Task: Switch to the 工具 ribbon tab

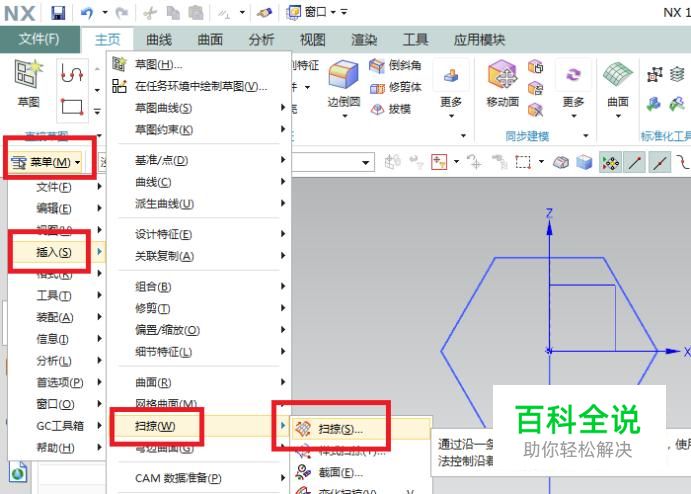Action: click(415, 40)
